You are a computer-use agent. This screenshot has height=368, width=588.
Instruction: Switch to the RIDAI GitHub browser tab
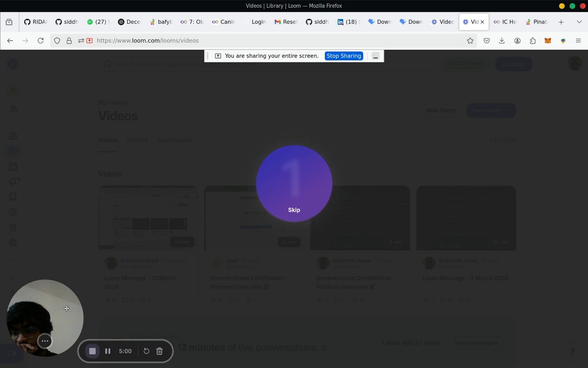(x=35, y=22)
